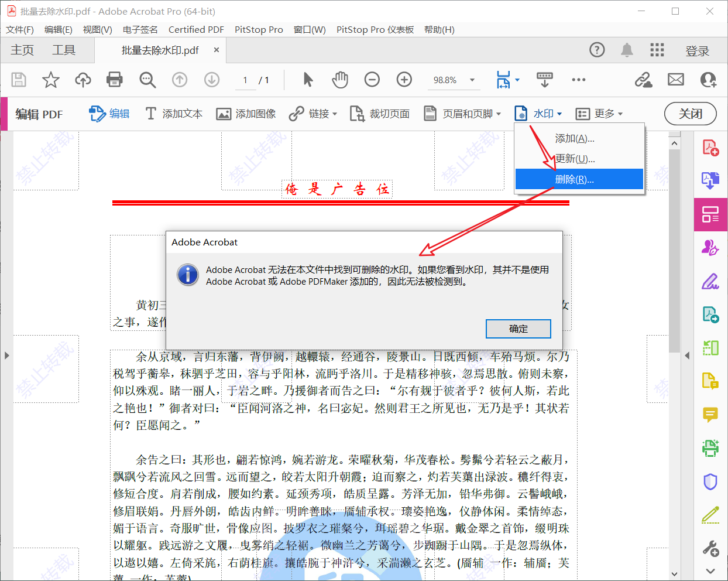
Task: Expand the fit page options arrow
Action: (517, 80)
